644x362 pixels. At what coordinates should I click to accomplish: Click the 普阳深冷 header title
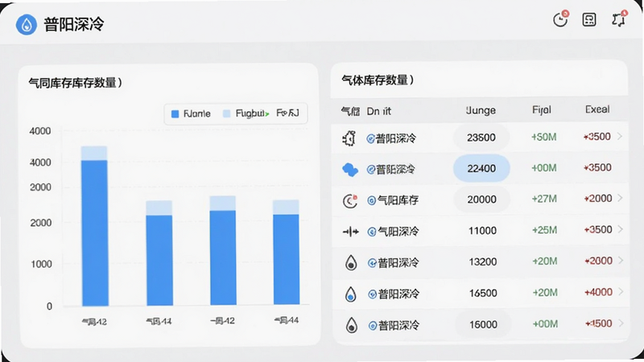pos(74,25)
